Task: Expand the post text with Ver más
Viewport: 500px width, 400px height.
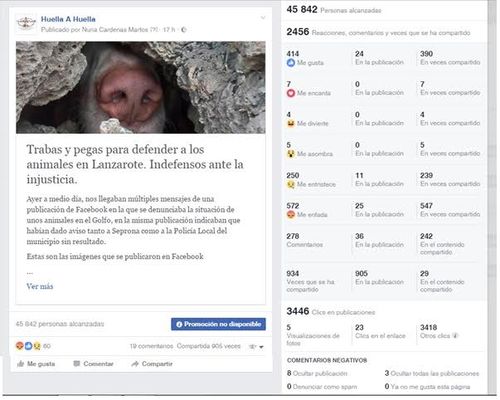Action: (40, 286)
